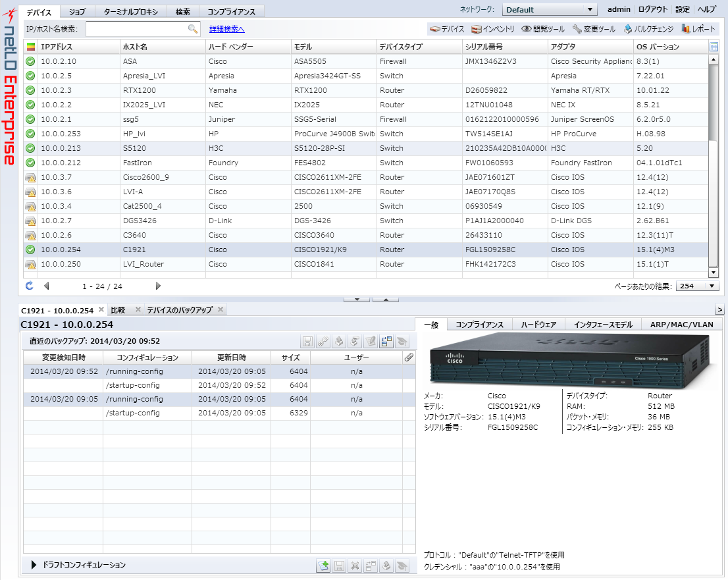
Task: Click the chain link icon in backup toolbar
Action: coord(323,342)
